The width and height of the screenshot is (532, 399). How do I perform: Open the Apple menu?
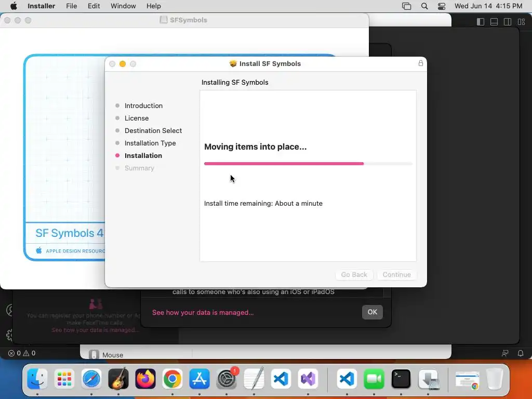[x=14, y=6]
